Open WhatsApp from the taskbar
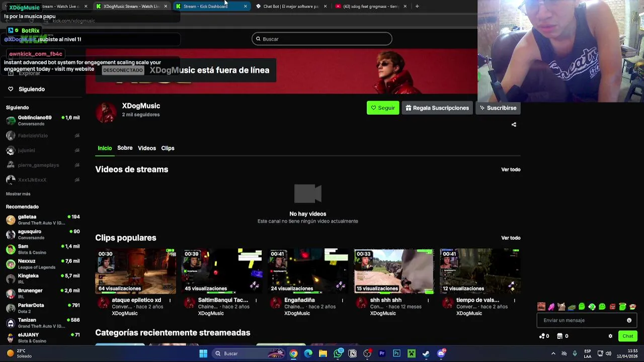Viewport: 644px width, 362px height. coord(338,353)
